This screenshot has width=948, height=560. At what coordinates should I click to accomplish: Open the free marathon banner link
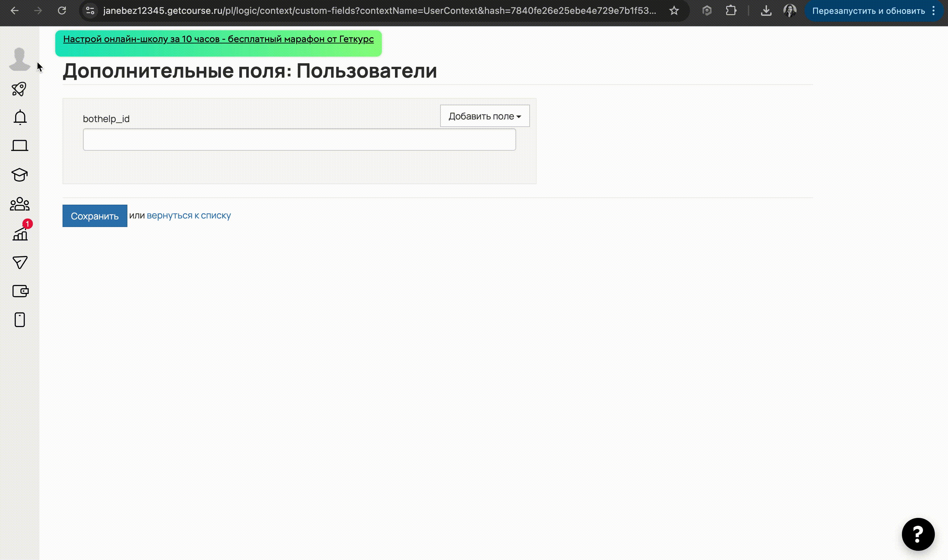(218, 39)
